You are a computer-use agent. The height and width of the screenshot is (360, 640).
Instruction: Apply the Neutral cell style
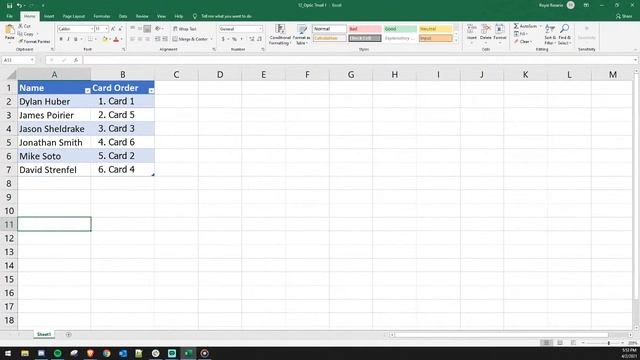click(436, 29)
